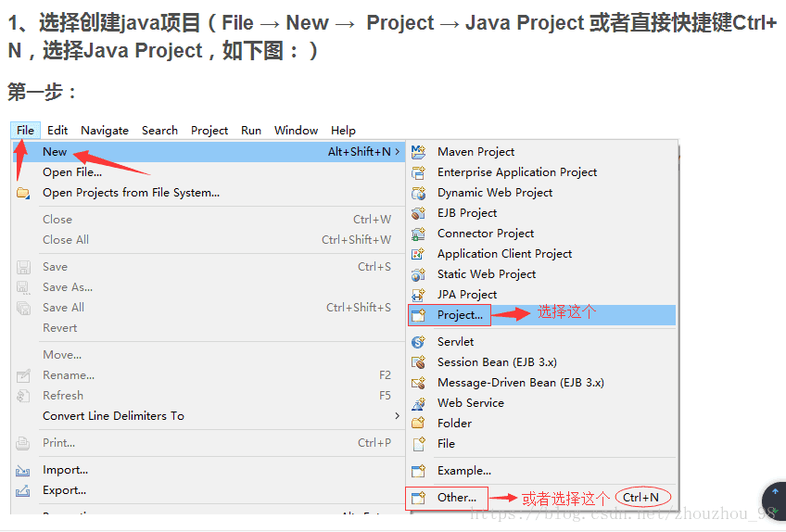Open the Help menu

click(x=343, y=131)
